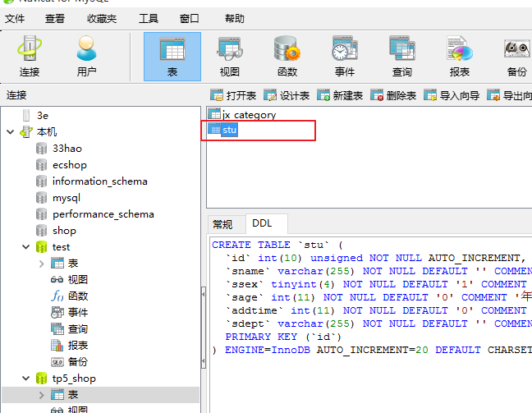Select the mysql database
The image size is (532, 413).
click(66, 198)
